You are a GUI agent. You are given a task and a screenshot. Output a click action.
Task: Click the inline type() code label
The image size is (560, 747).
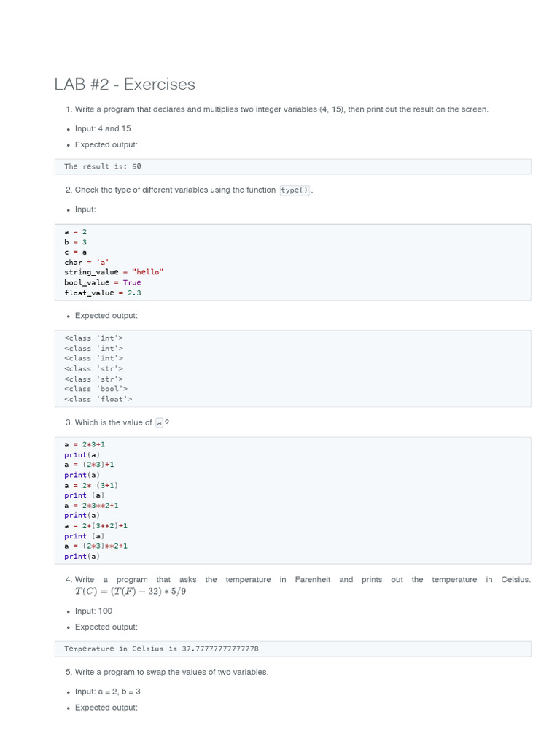click(295, 190)
